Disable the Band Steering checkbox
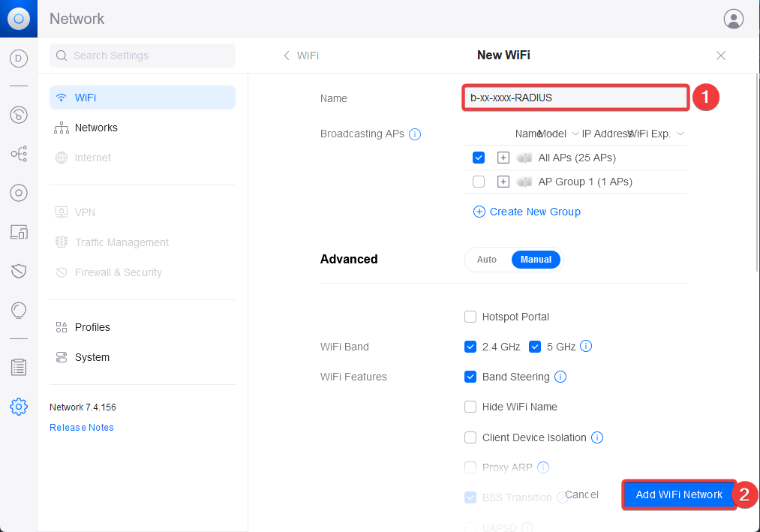760x532 pixels. pos(470,377)
